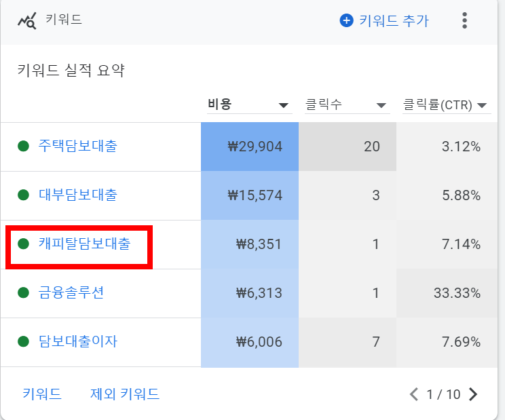Switch to the 키워드 tab
The width and height of the screenshot is (505, 420).
[x=42, y=394]
